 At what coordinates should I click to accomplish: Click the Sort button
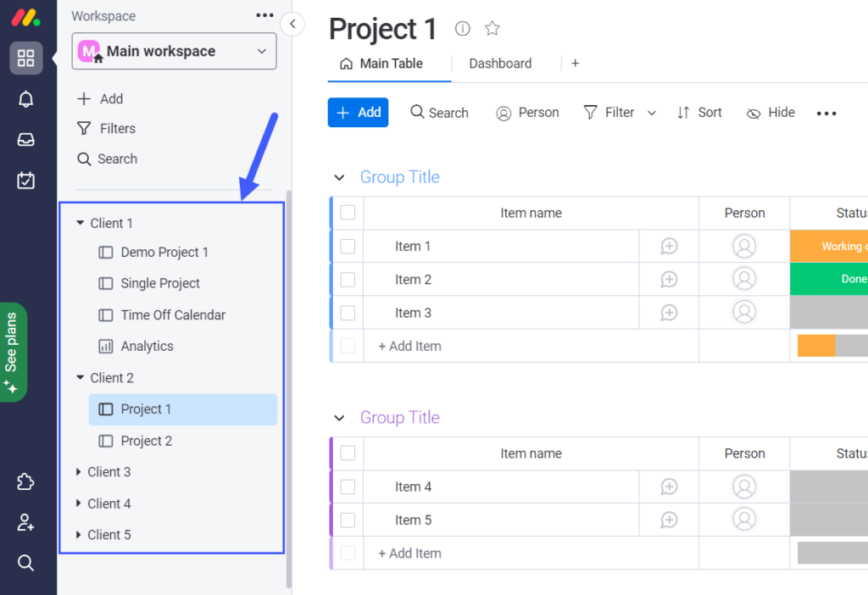(699, 113)
